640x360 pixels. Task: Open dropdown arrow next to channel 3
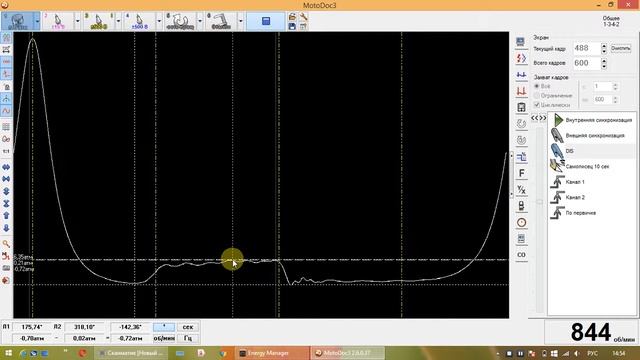click(x=118, y=21)
